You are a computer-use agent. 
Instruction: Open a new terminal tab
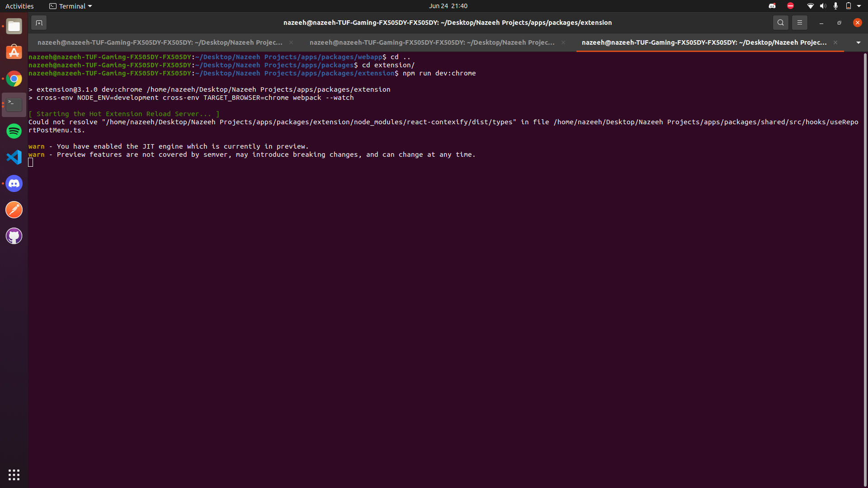(39, 23)
